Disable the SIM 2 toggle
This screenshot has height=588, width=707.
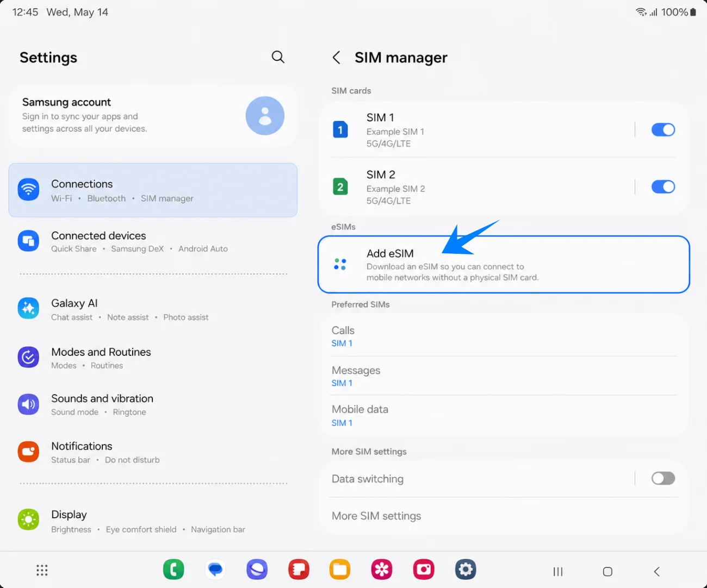click(x=663, y=187)
